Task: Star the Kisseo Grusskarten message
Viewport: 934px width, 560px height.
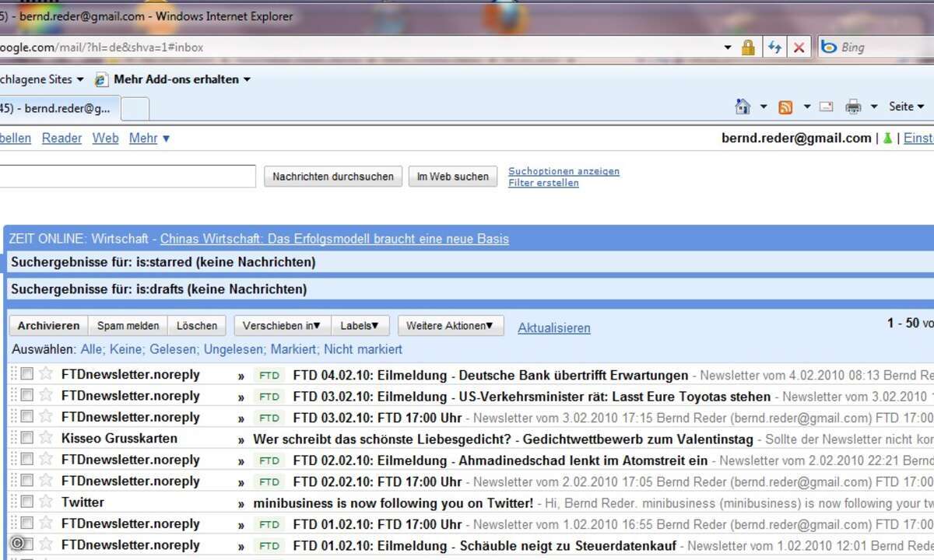Action: (46, 438)
